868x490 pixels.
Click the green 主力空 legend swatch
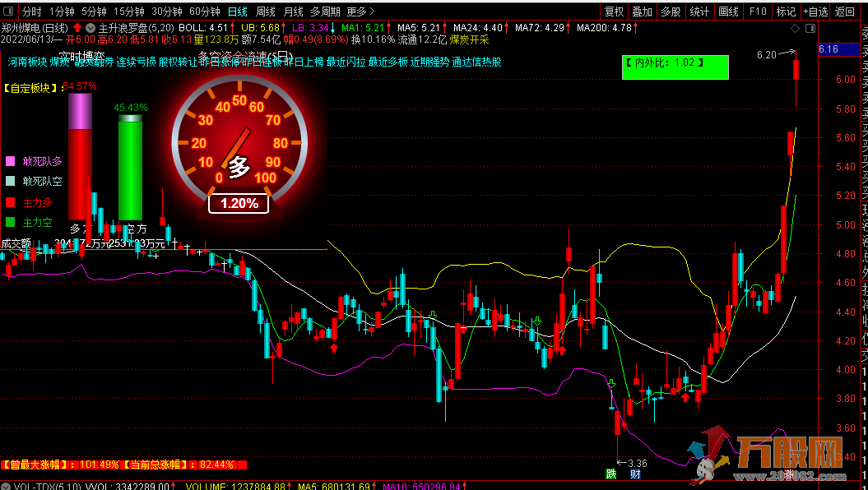click(10, 222)
